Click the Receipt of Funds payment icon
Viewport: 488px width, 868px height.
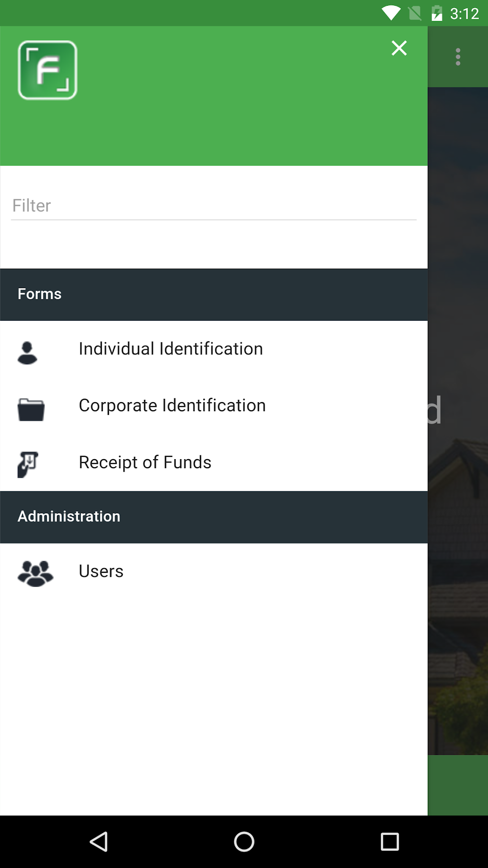(28, 464)
